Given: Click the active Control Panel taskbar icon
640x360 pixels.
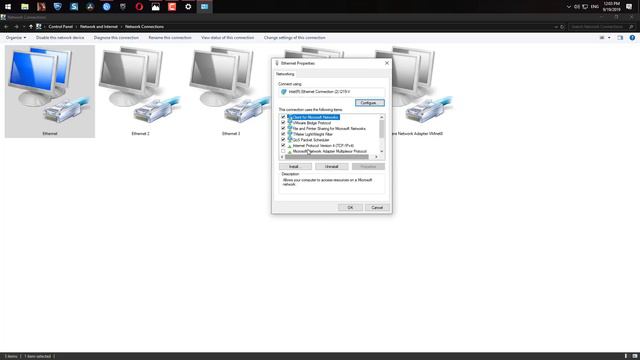Looking at the screenshot, I should (204, 7).
